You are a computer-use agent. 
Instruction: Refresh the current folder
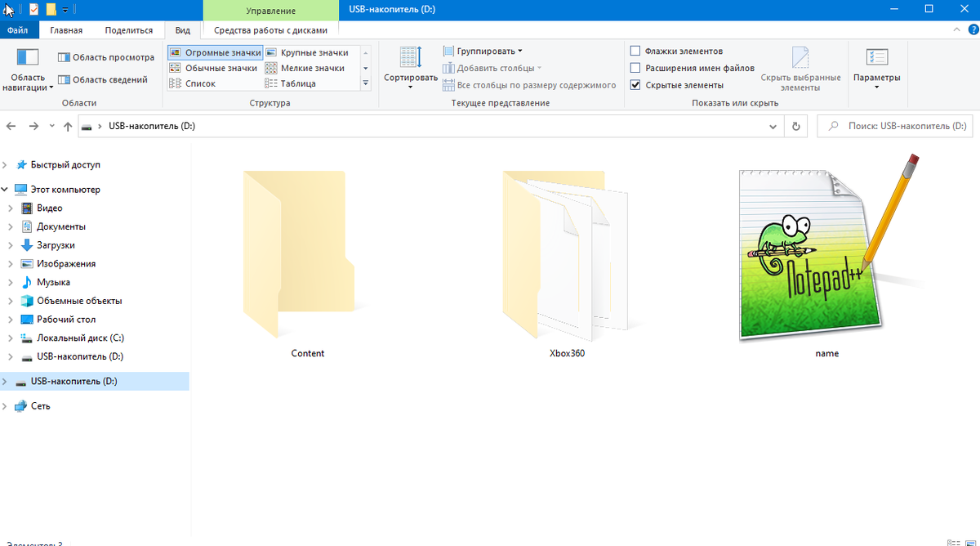(796, 127)
